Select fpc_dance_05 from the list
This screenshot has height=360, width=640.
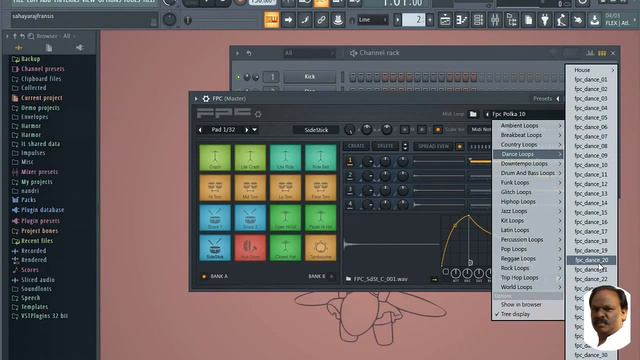pyautogui.click(x=591, y=118)
